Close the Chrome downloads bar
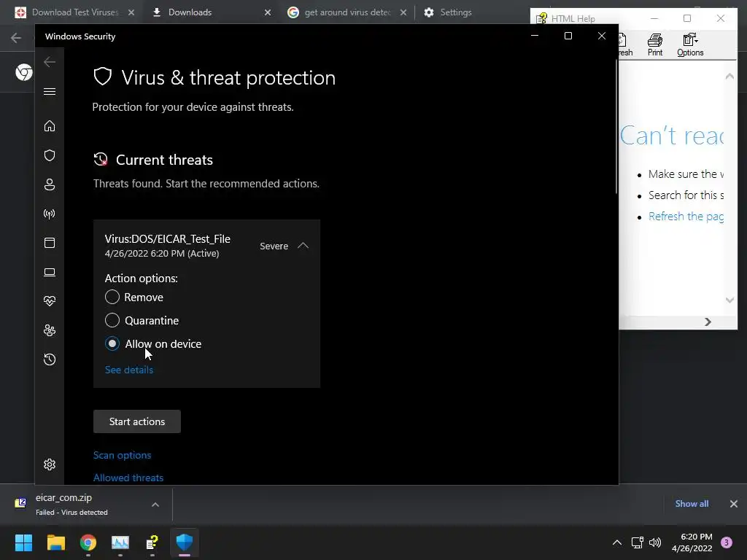The height and width of the screenshot is (560, 747). [734, 504]
